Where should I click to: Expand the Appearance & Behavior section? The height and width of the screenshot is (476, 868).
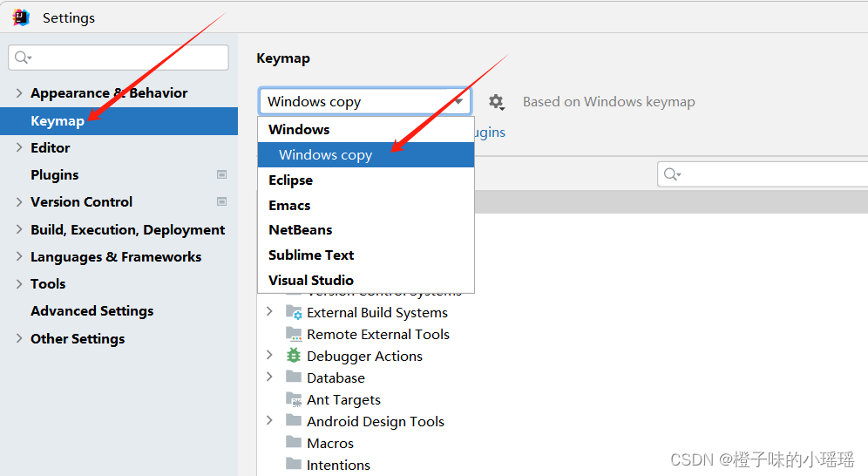[19, 93]
